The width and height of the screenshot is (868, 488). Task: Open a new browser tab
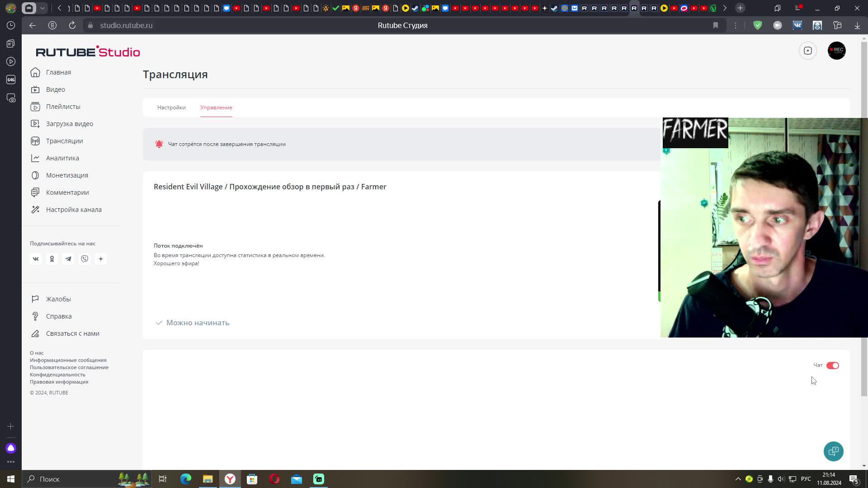[740, 8]
